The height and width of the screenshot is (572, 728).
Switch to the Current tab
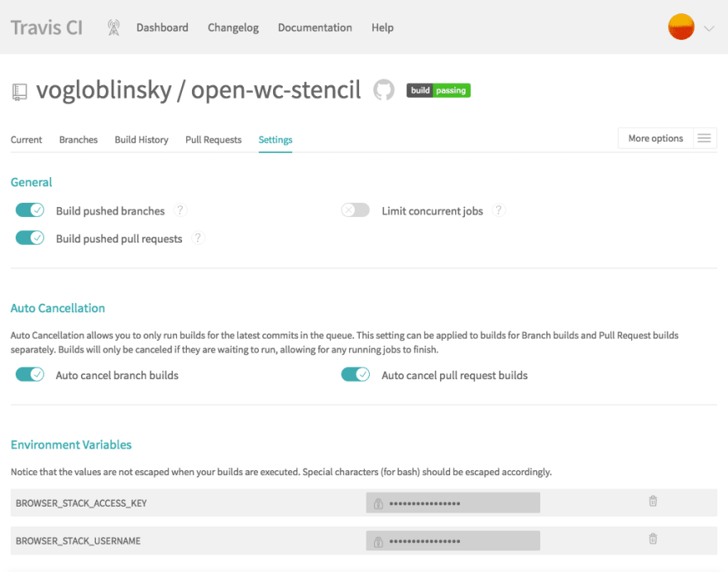click(x=26, y=140)
